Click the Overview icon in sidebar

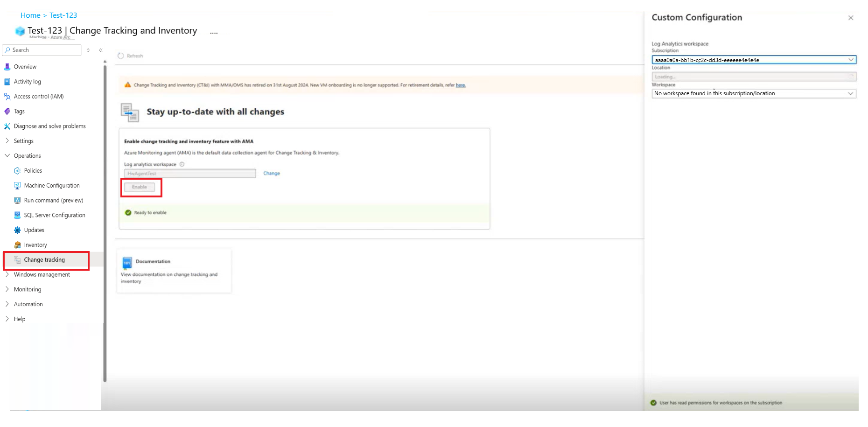pyautogui.click(x=7, y=67)
